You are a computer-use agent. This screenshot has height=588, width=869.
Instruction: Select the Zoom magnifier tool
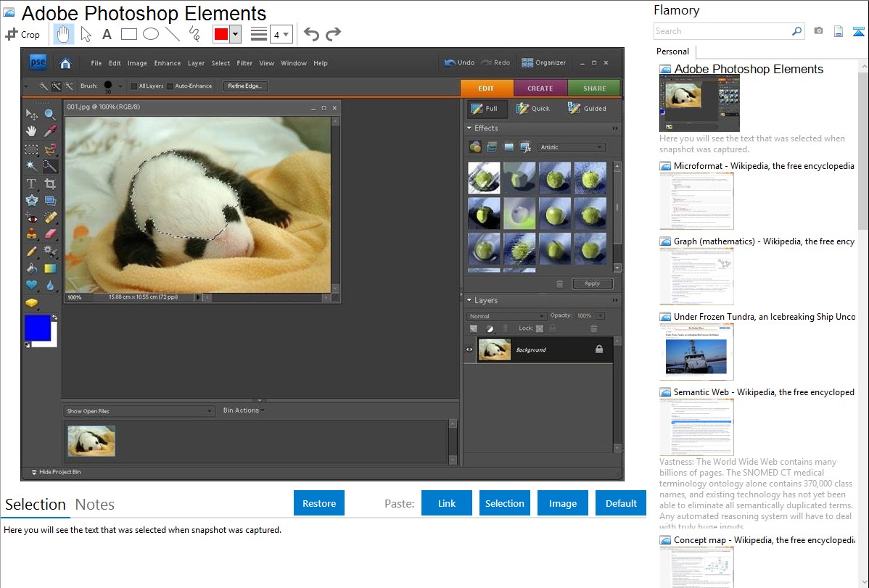tap(50, 115)
